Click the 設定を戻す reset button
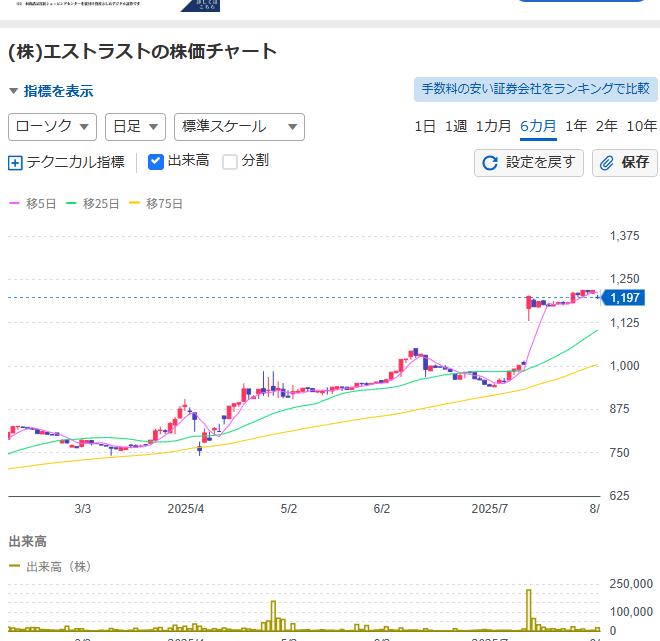This screenshot has height=641, width=660. (529, 163)
